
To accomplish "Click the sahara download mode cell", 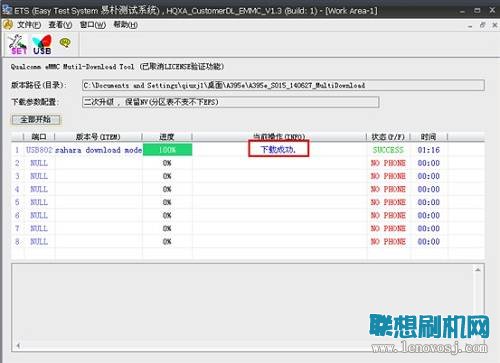I will click(x=99, y=150).
